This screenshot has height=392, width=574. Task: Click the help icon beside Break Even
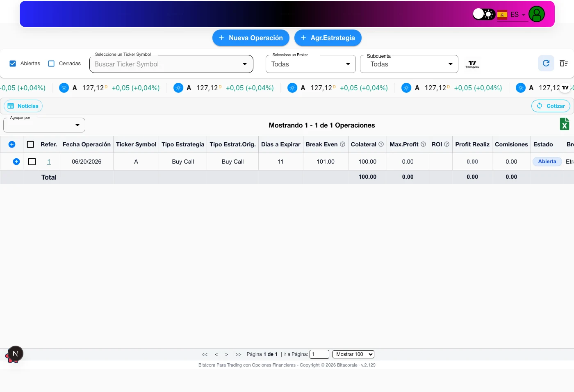point(342,144)
